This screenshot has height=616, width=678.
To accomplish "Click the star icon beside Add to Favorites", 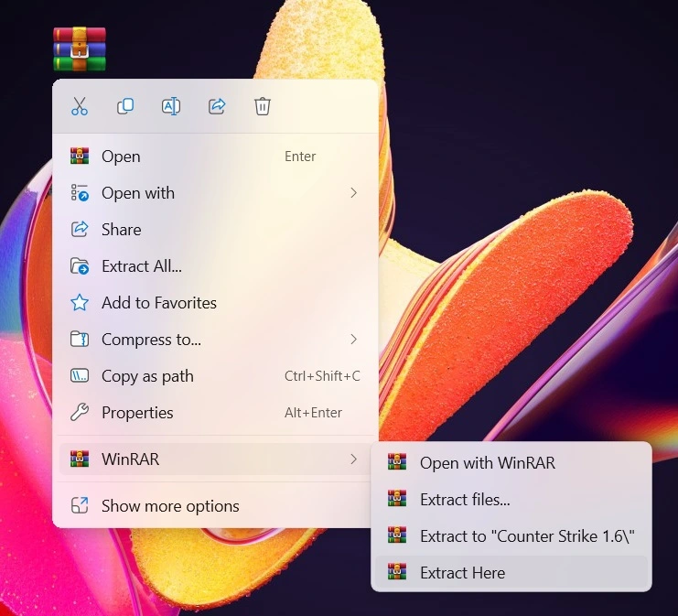I will click(x=80, y=303).
